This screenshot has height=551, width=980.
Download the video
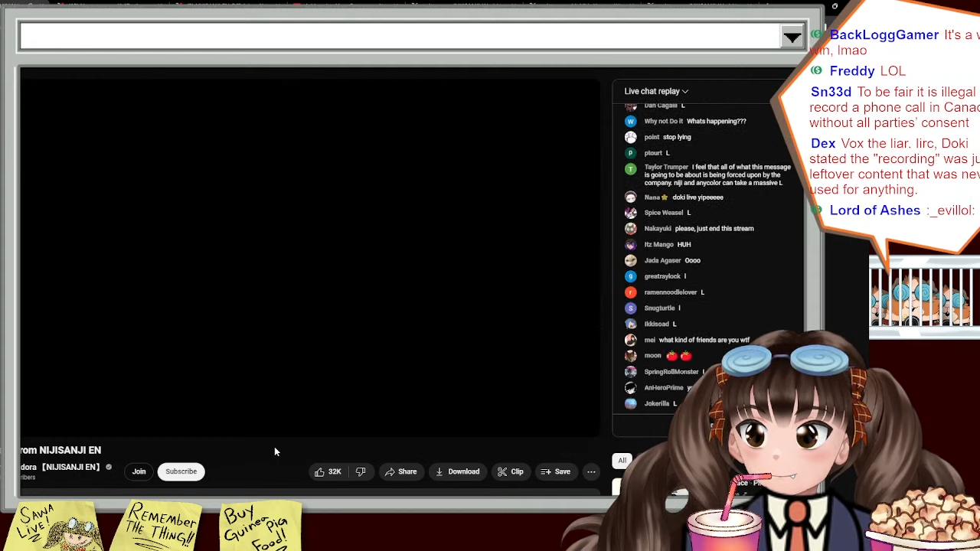[457, 471]
